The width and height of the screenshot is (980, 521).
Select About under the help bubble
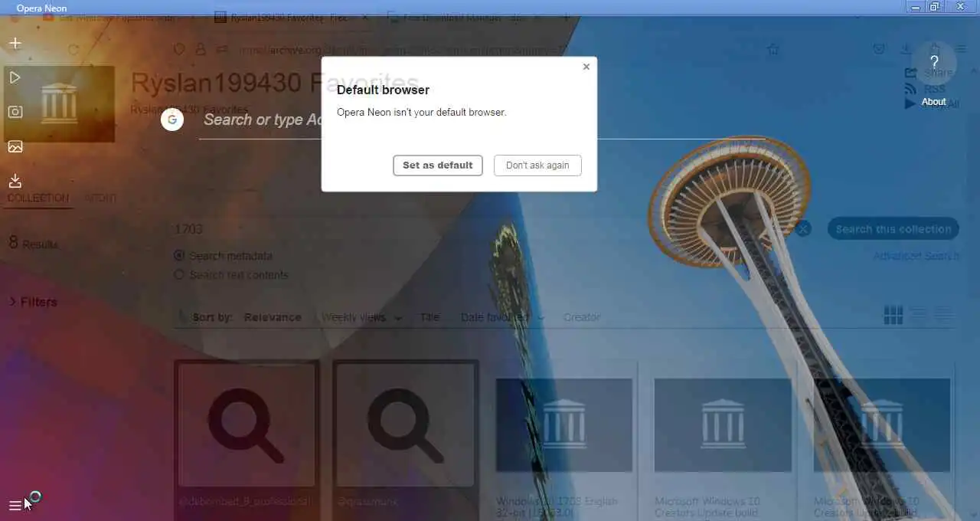[934, 102]
